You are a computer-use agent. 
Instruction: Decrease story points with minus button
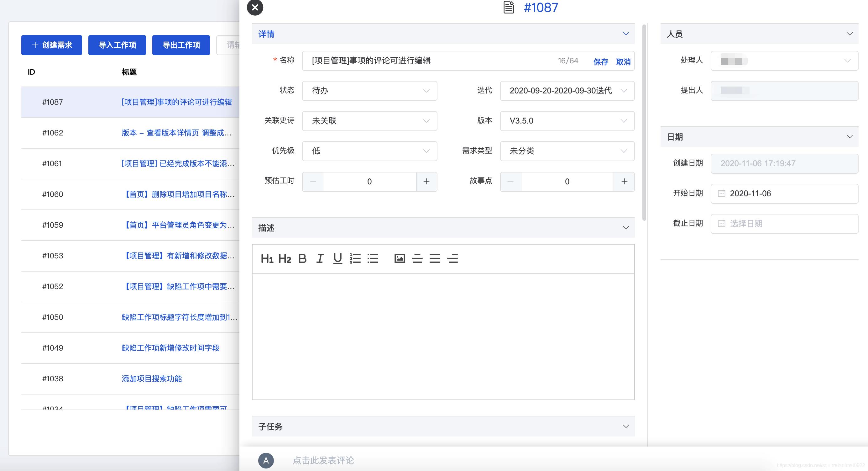(510, 182)
